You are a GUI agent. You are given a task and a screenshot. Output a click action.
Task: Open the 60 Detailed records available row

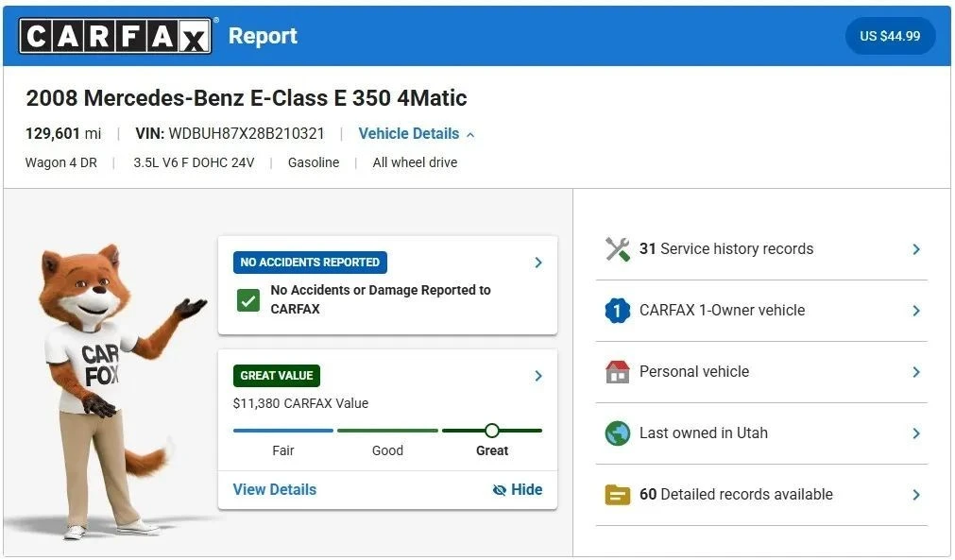point(761,495)
